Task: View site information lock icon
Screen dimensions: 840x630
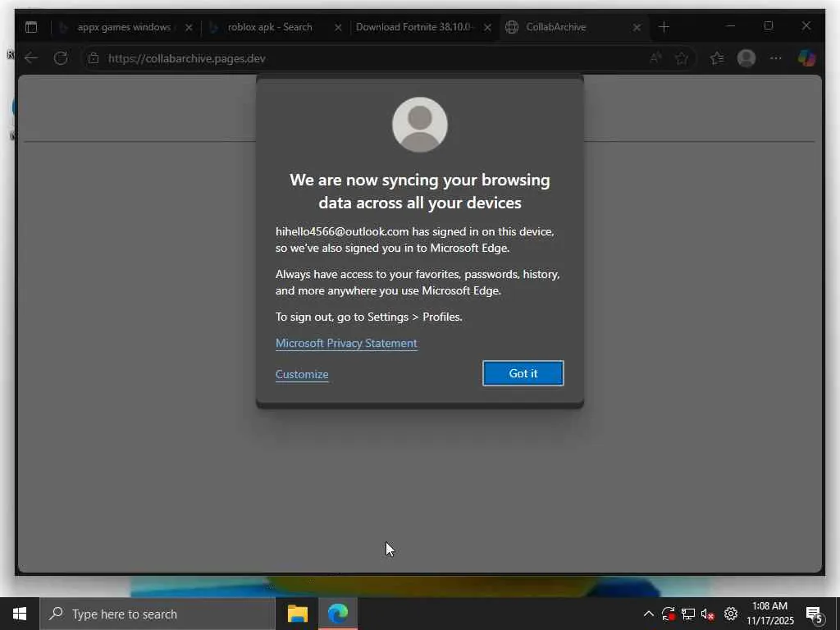Action: (x=94, y=58)
